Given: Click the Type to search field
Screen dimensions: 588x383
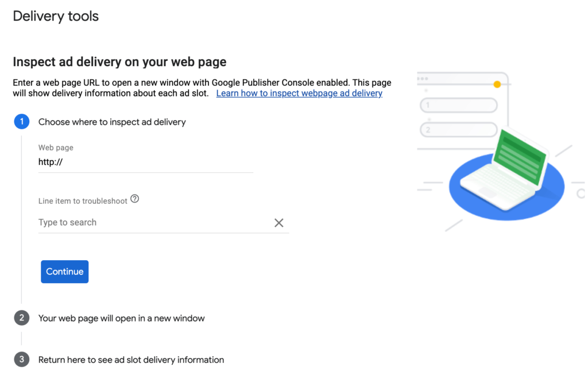Looking at the screenshot, I should click(154, 223).
